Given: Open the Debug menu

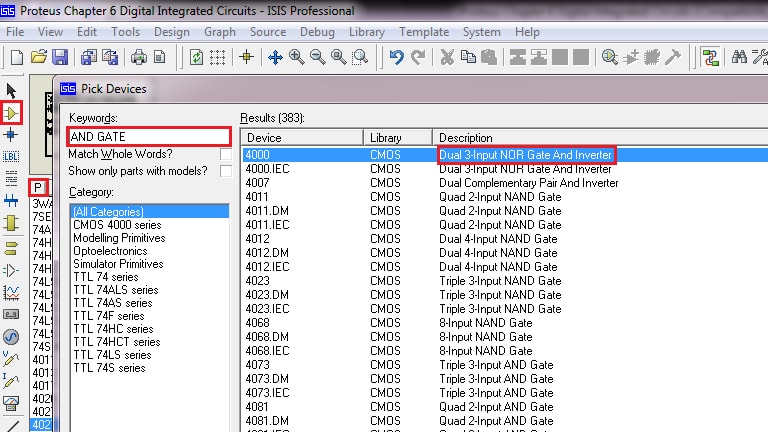Looking at the screenshot, I should tap(317, 32).
